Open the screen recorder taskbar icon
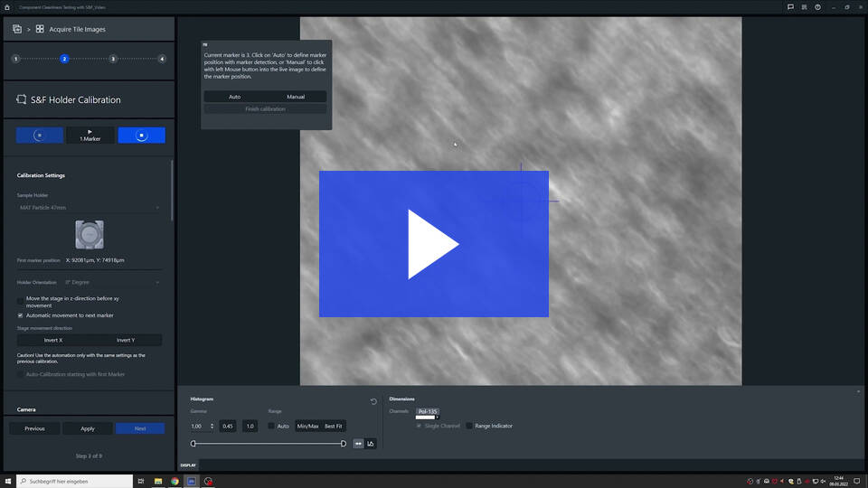This screenshot has width=868, height=488. click(208, 482)
